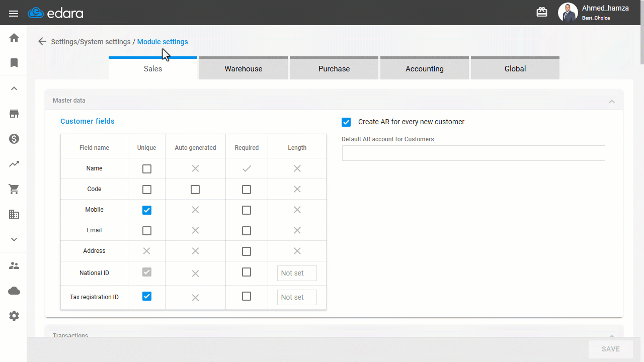Switch to the Purchase tab

point(334,68)
